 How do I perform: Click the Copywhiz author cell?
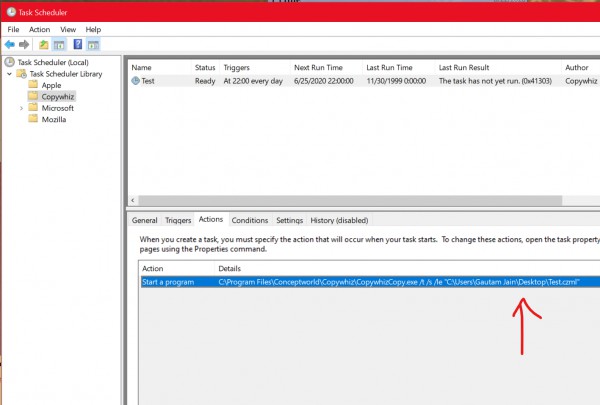tap(581, 81)
